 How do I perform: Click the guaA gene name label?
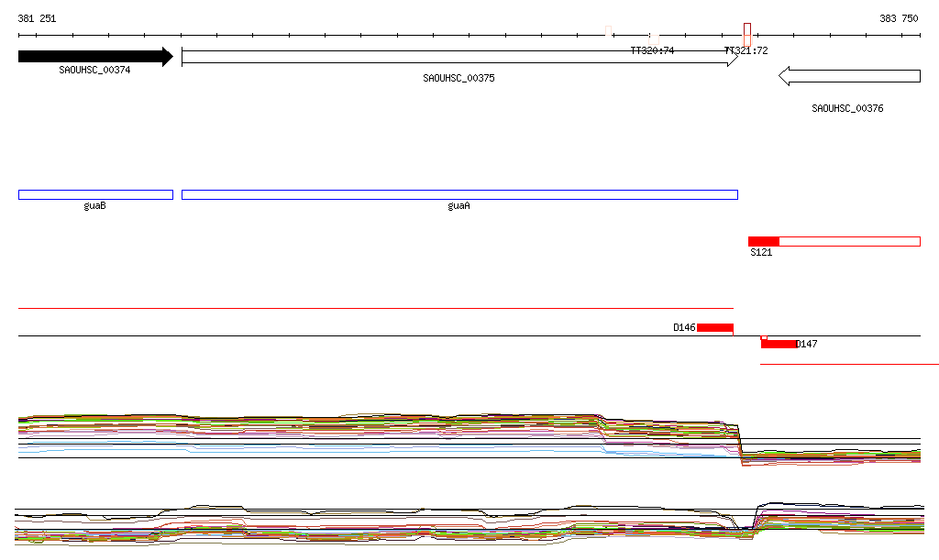(x=458, y=206)
